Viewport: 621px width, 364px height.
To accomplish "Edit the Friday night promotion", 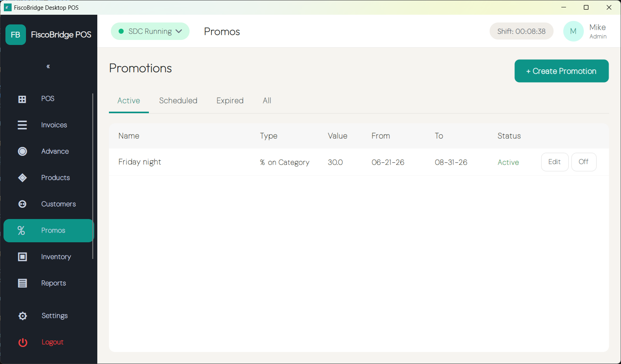I will 555,162.
